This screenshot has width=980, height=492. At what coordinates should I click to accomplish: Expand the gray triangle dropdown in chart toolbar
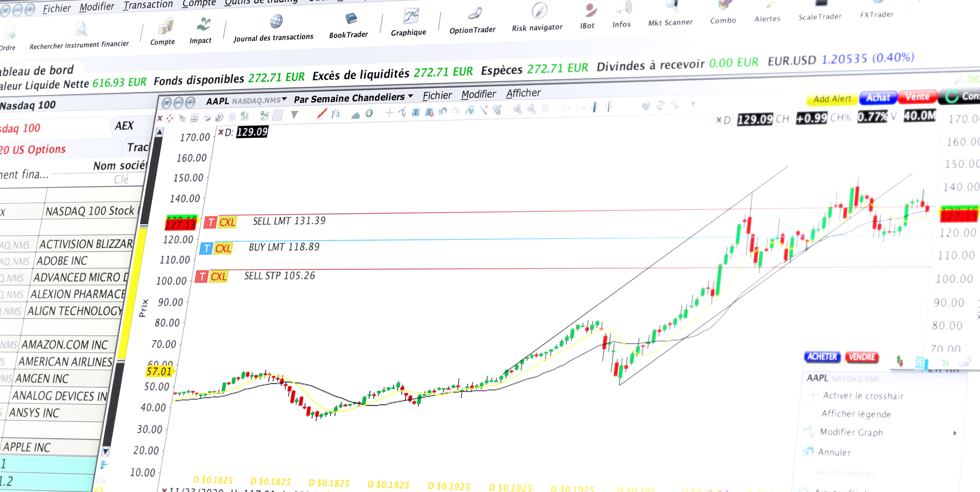pyautogui.click(x=294, y=115)
